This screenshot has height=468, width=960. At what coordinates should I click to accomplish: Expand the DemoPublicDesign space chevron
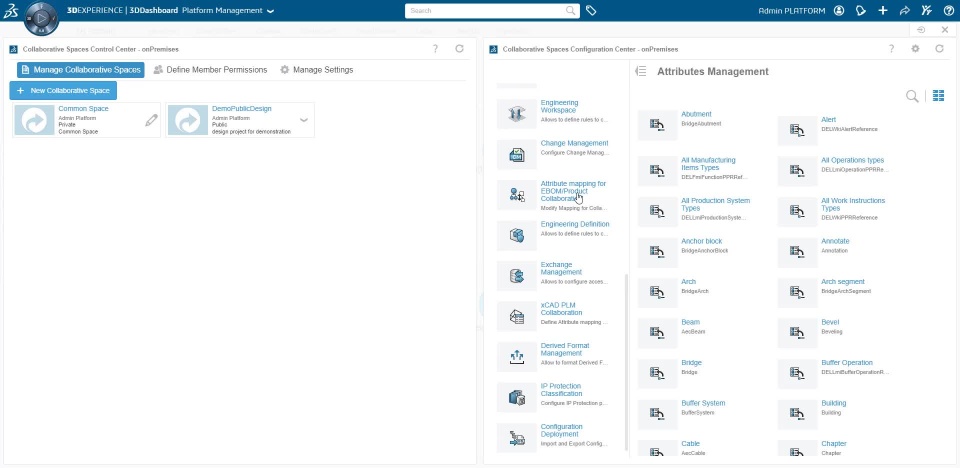pyautogui.click(x=304, y=120)
